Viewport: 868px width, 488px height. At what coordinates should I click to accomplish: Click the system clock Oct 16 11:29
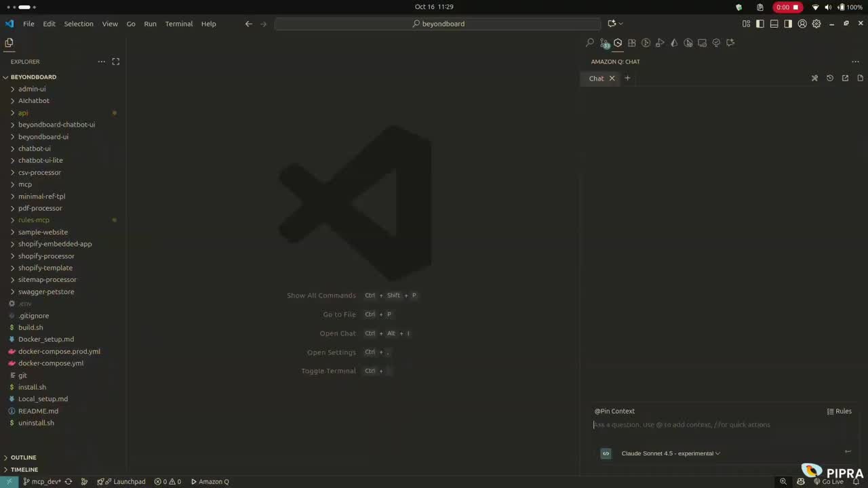[x=434, y=7]
